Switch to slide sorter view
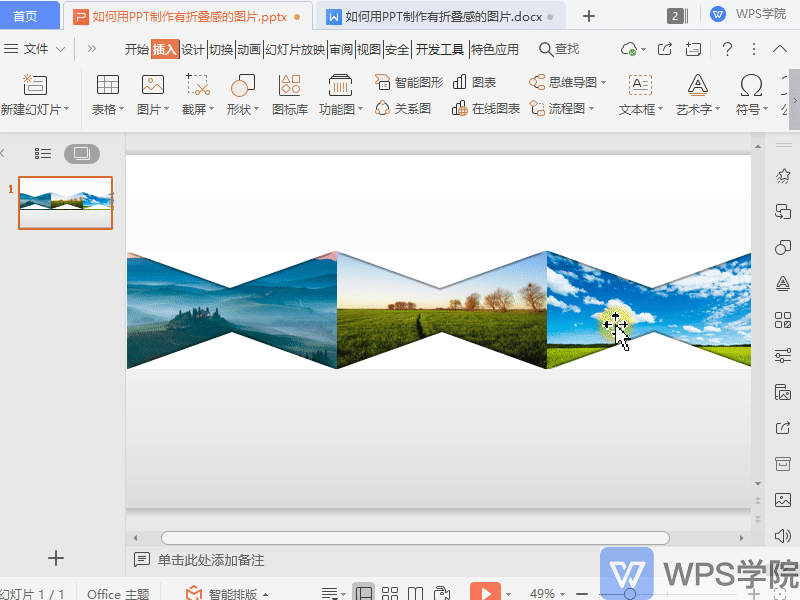Image resolution: width=800 pixels, height=600 pixels. [x=390, y=593]
